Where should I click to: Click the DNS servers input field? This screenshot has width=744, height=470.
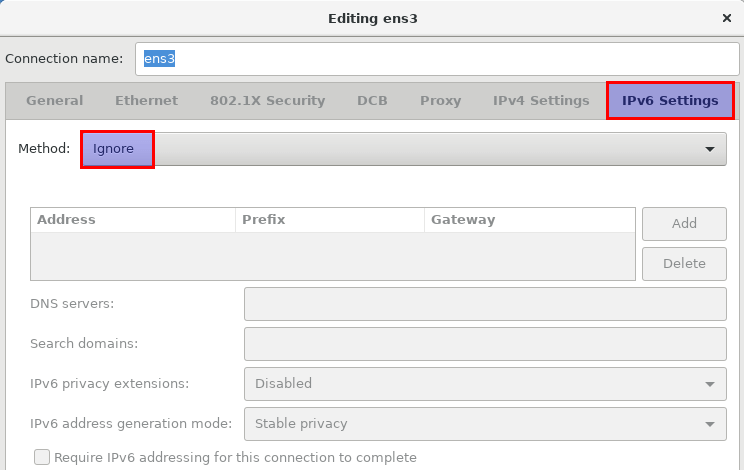coord(485,304)
